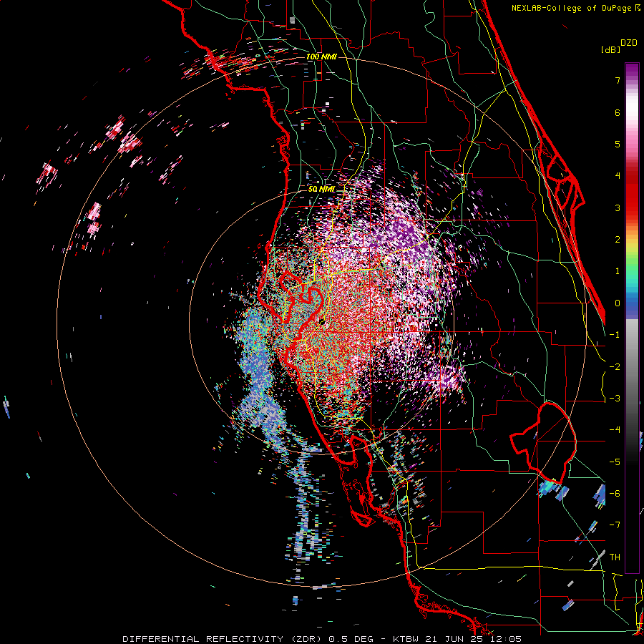The width and height of the screenshot is (644, 644).
Task: Click the -6 value on the color scale
Action: coord(615,494)
